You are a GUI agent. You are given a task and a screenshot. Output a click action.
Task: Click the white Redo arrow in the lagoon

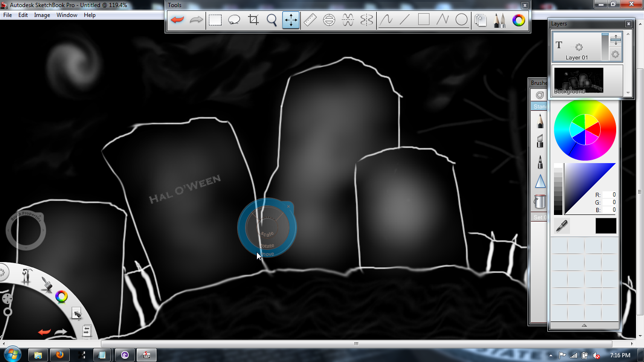pos(61,332)
